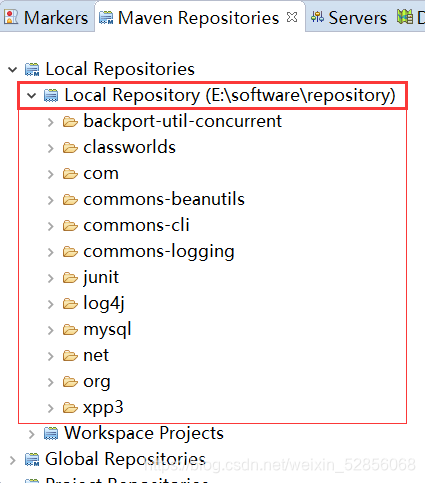
Task: Click the net folder icon
Action: 70,356
